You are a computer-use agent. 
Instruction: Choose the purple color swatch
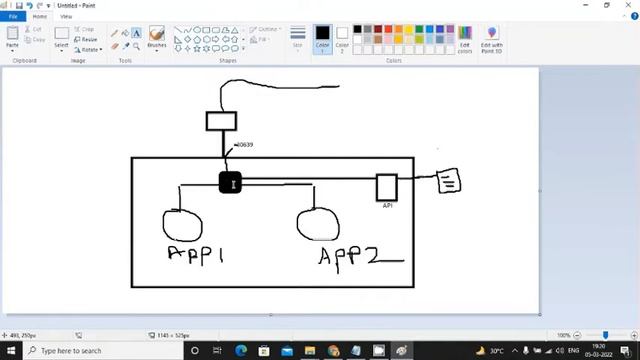[450, 29]
